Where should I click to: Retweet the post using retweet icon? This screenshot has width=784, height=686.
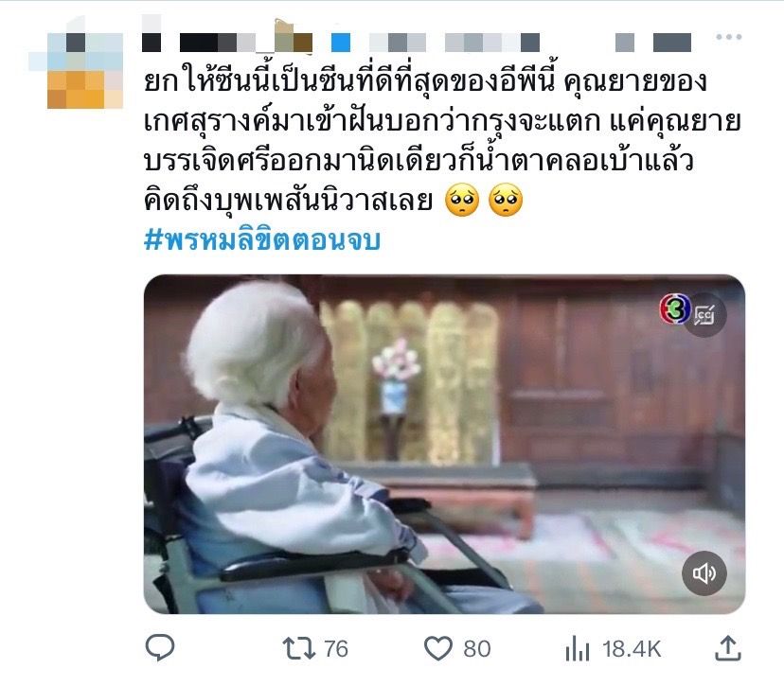(298, 648)
